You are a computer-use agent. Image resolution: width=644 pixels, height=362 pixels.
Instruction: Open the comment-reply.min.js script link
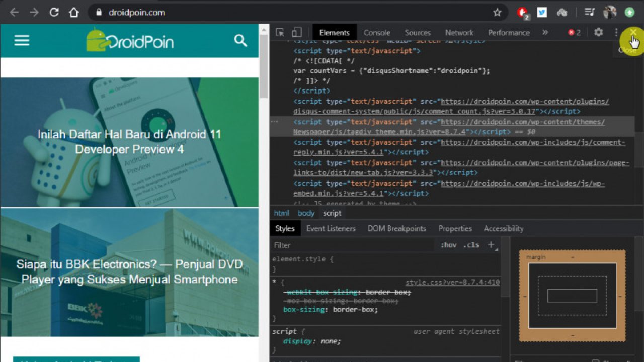(459, 147)
